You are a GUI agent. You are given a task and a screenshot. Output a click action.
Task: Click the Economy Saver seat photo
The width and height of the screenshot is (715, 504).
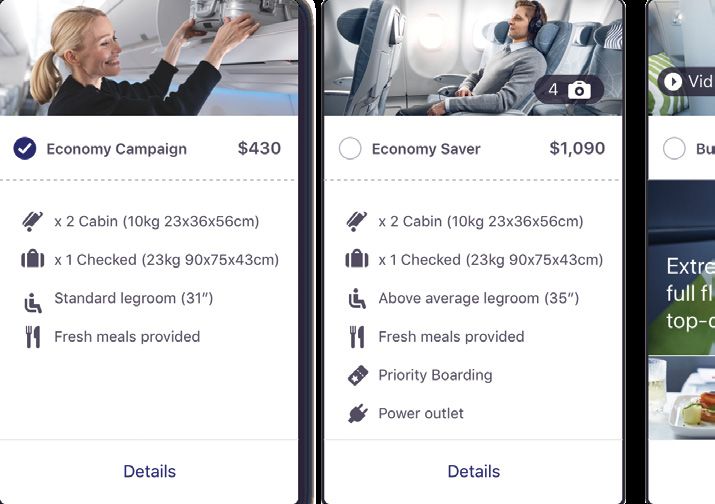point(473,57)
